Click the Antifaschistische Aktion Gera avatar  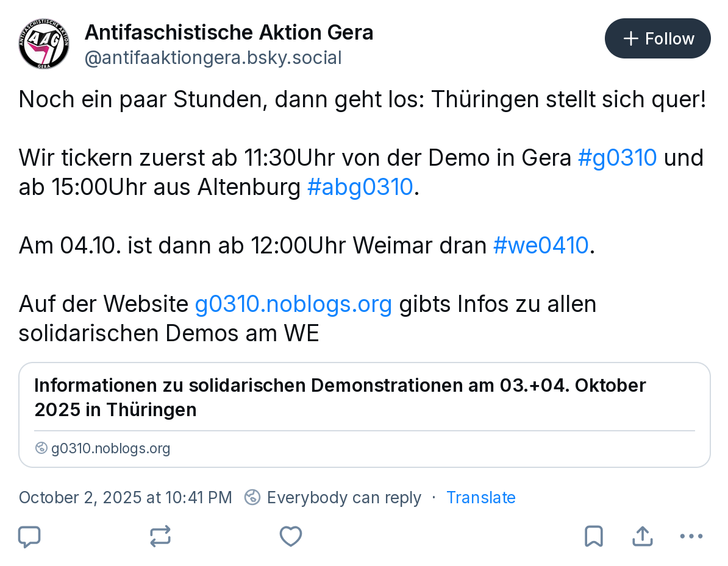44,44
